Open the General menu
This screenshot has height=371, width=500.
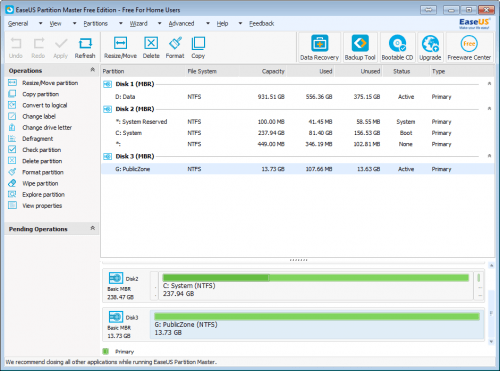pyautogui.click(x=18, y=24)
